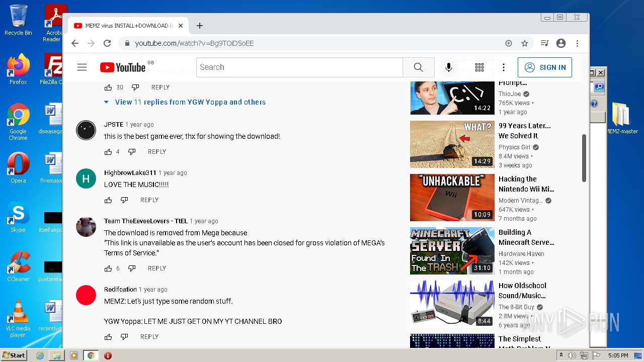Open CCleaner desktop shortcut
This screenshot has width=644, height=362.
[x=18, y=266]
